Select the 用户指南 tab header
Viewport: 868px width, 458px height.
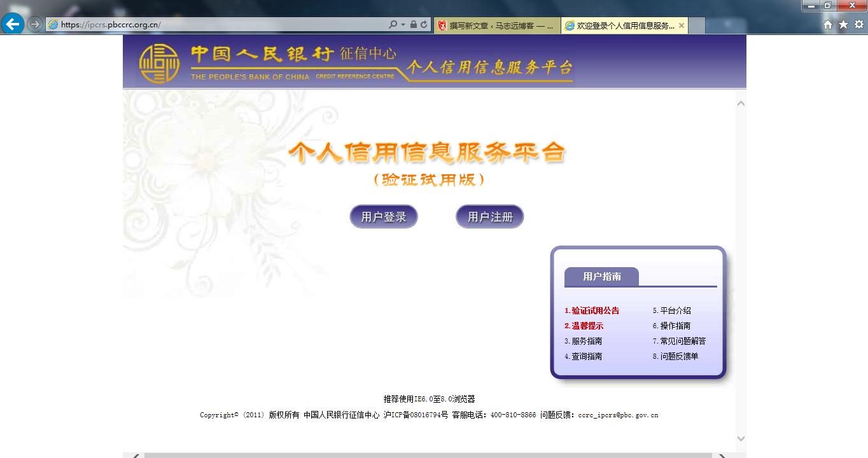click(601, 277)
